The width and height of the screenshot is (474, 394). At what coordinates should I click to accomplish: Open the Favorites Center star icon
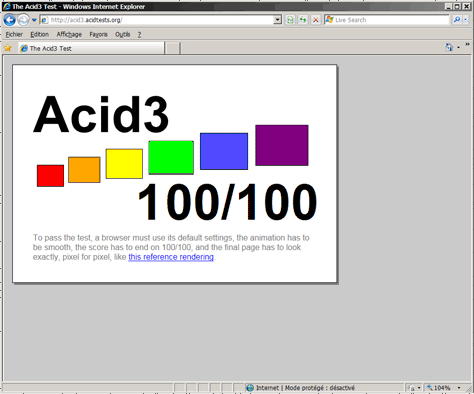pyautogui.click(x=8, y=48)
